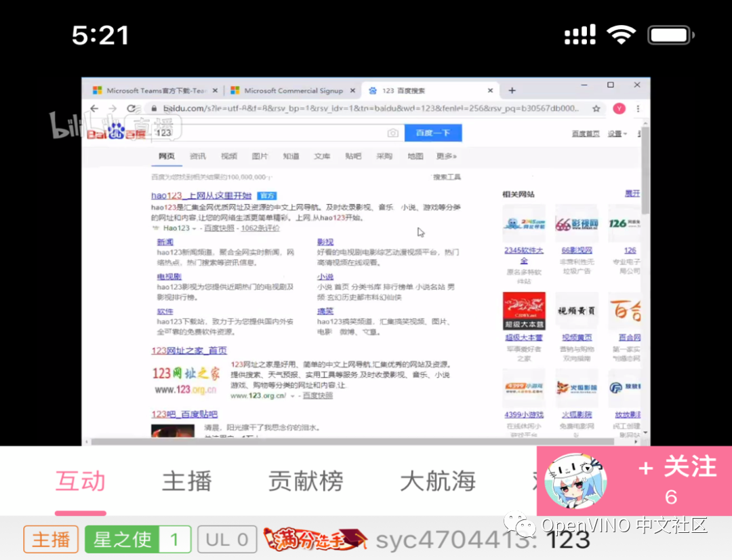Select the 主播 tab
The image size is (732, 560).
pyautogui.click(x=187, y=481)
